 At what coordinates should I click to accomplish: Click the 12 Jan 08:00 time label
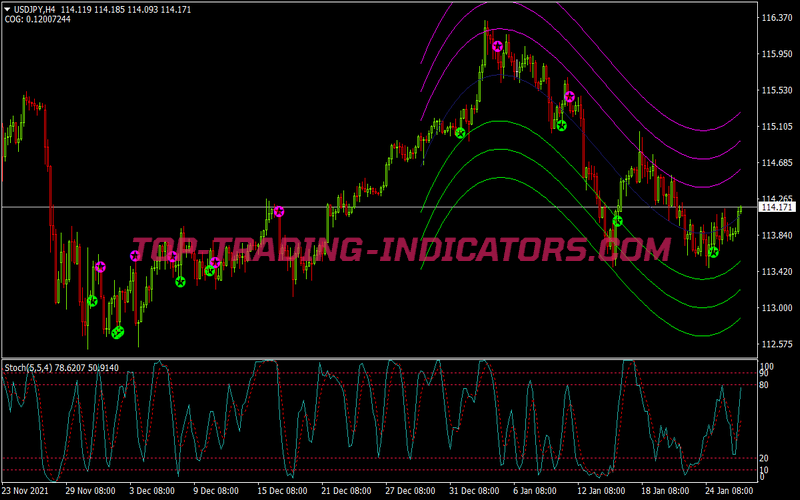coord(601,491)
